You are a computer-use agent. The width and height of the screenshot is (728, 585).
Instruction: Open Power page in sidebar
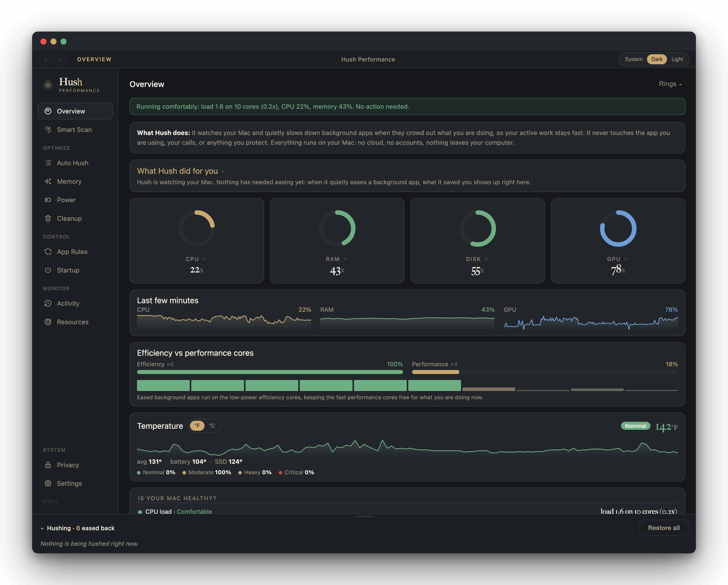[75, 200]
